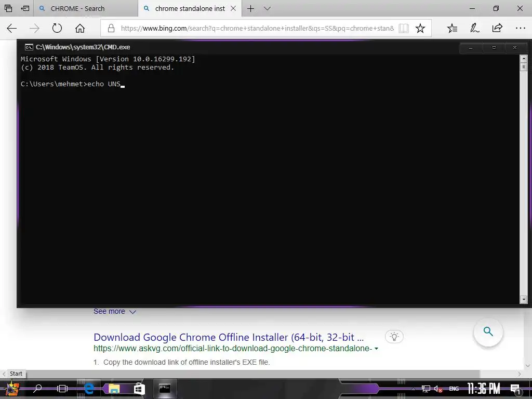
Task: Click the CMD icon on the taskbar
Action: (165, 389)
